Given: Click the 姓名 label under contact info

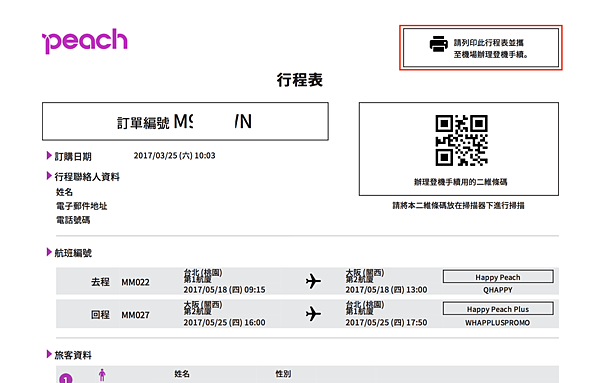Looking at the screenshot, I should click(x=64, y=192).
